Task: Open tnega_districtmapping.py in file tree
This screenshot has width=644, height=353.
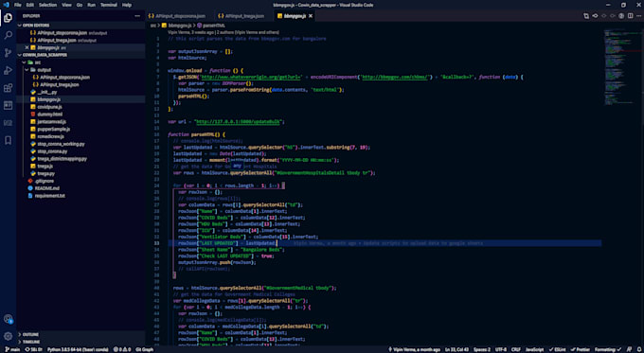Action: pos(80,159)
